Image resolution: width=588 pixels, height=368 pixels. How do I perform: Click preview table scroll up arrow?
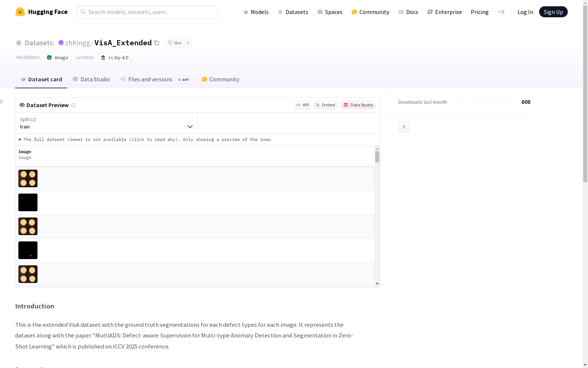(377, 149)
